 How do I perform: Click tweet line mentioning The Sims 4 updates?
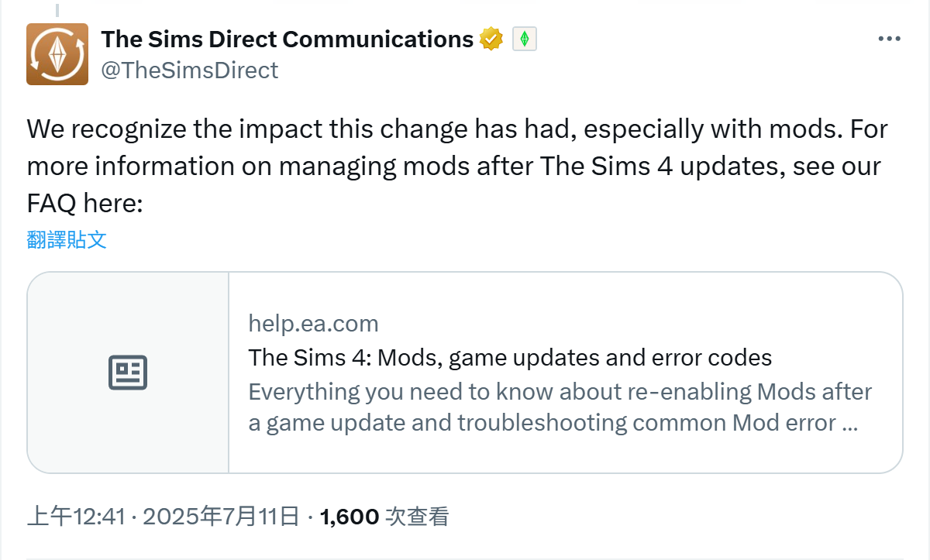(453, 167)
